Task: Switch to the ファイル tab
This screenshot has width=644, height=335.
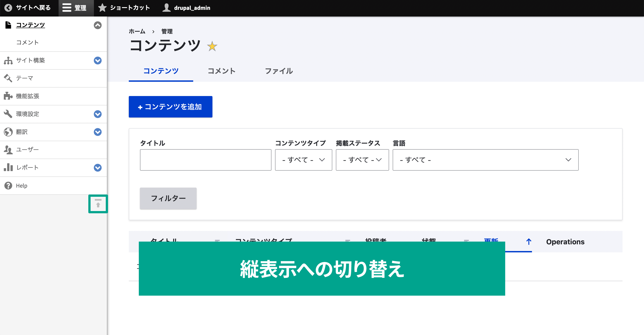Action: pos(279,71)
